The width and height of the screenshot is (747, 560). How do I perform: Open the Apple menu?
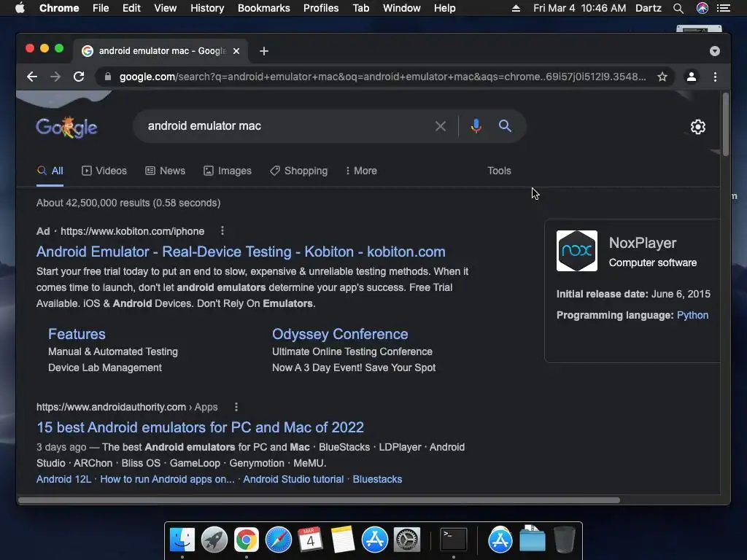[20, 8]
